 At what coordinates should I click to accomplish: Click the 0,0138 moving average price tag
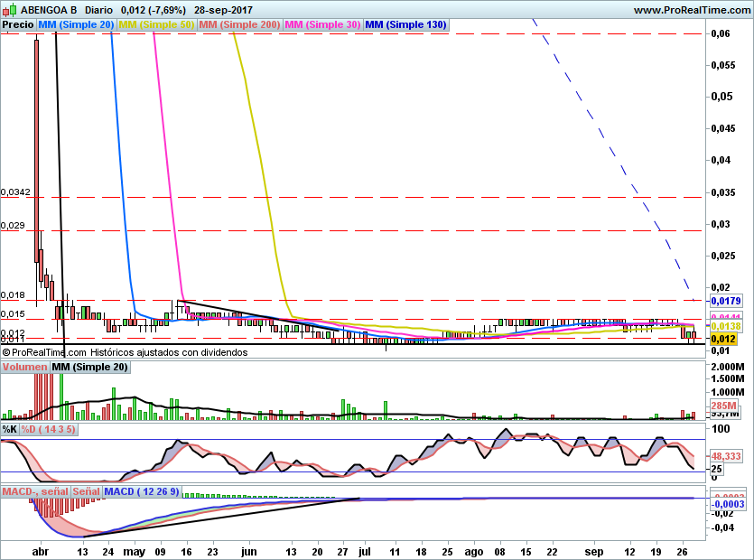(x=726, y=327)
